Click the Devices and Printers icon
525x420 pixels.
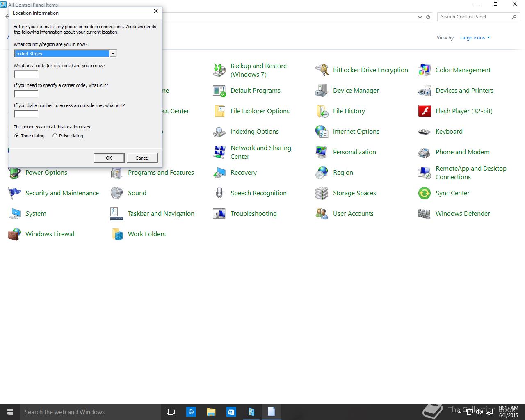(425, 91)
